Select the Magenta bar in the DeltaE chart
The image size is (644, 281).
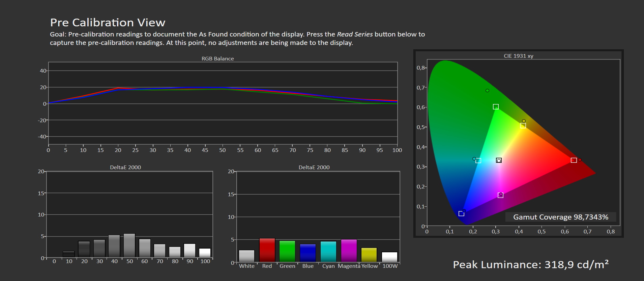pos(349,251)
